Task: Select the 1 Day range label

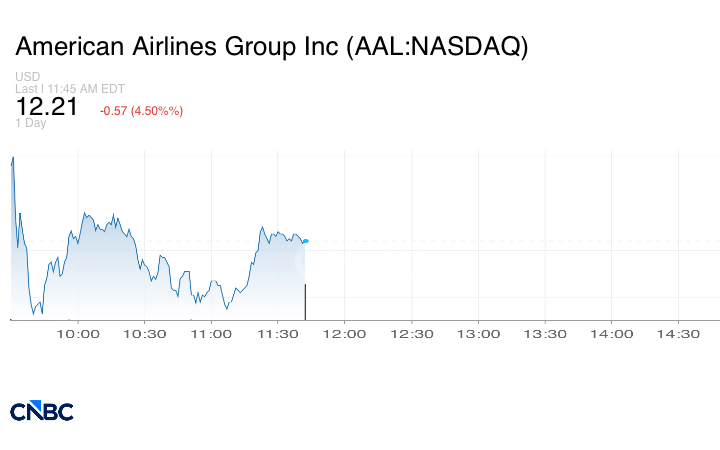Action: pos(31,123)
